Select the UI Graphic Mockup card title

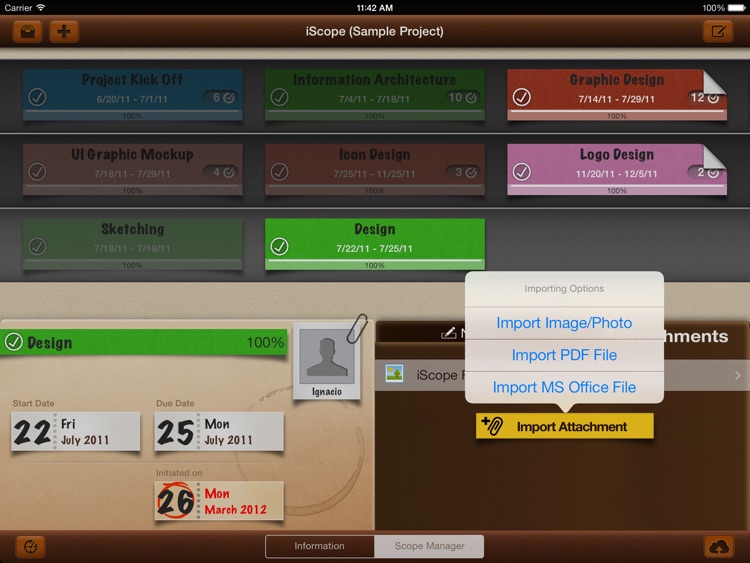(x=132, y=154)
